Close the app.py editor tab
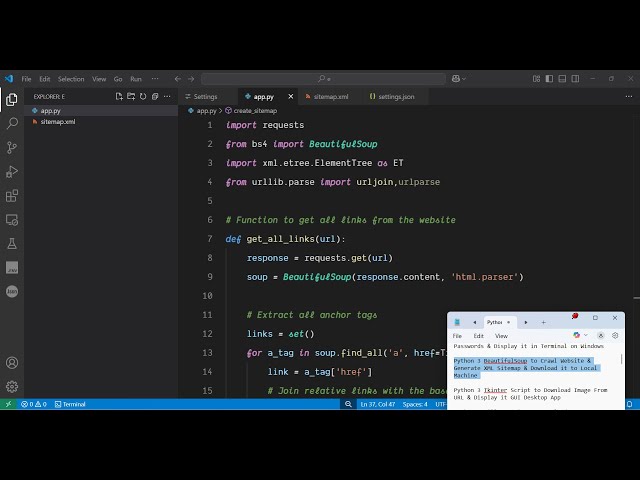Image resolution: width=640 pixels, height=480 pixels. (291, 97)
